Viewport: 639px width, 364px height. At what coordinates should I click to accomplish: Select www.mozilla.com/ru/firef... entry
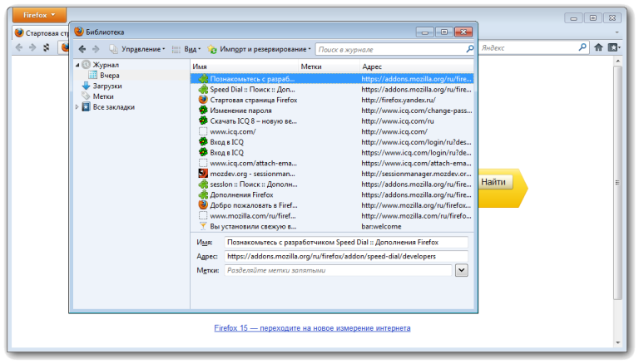[x=332, y=216]
